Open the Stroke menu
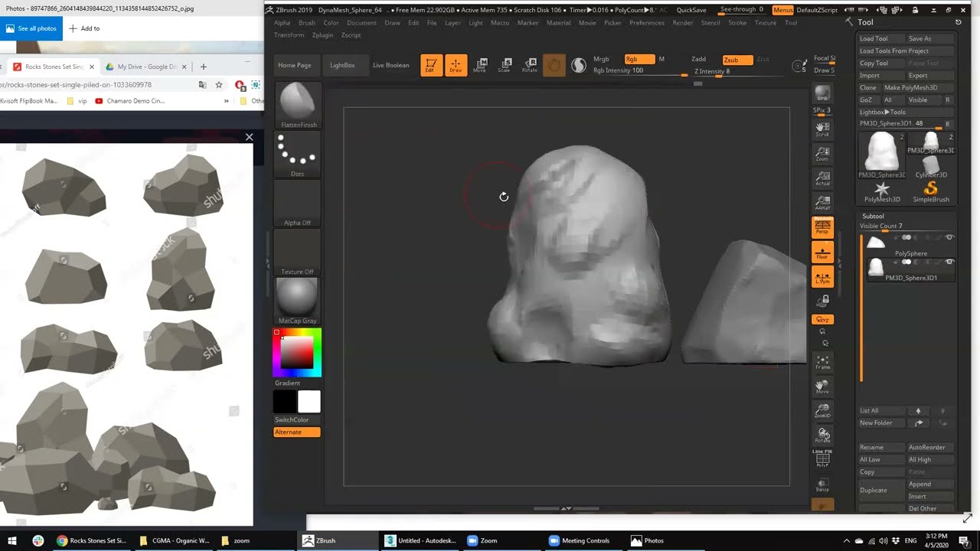The width and height of the screenshot is (980, 551). (737, 23)
